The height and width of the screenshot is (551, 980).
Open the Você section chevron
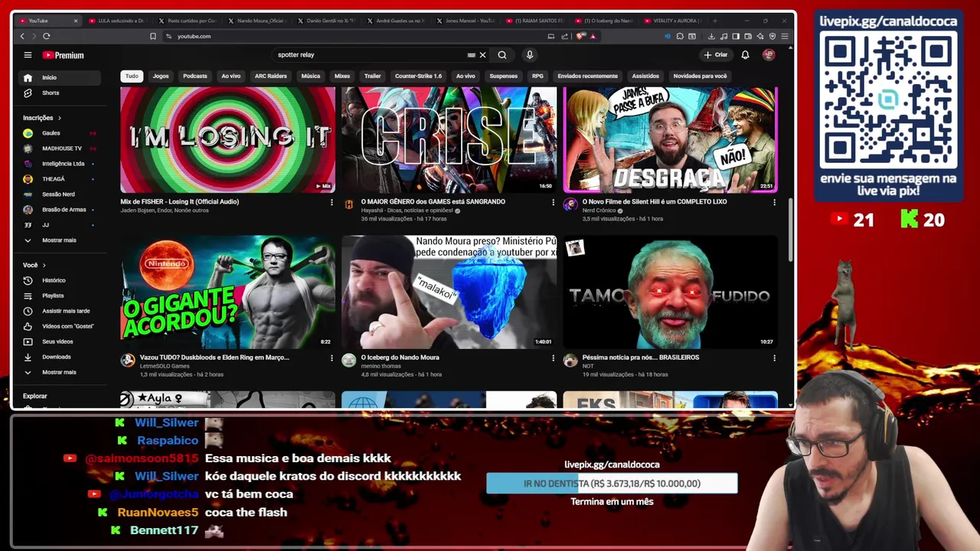pyautogui.click(x=44, y=265)
